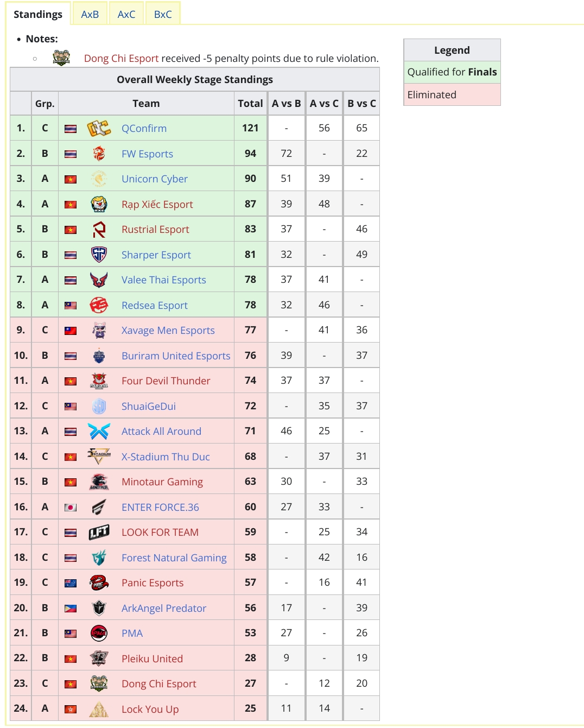Open the Buriram United Esports link
The image size is (584, 728).
pyautogui.click(x=176, y=356)
